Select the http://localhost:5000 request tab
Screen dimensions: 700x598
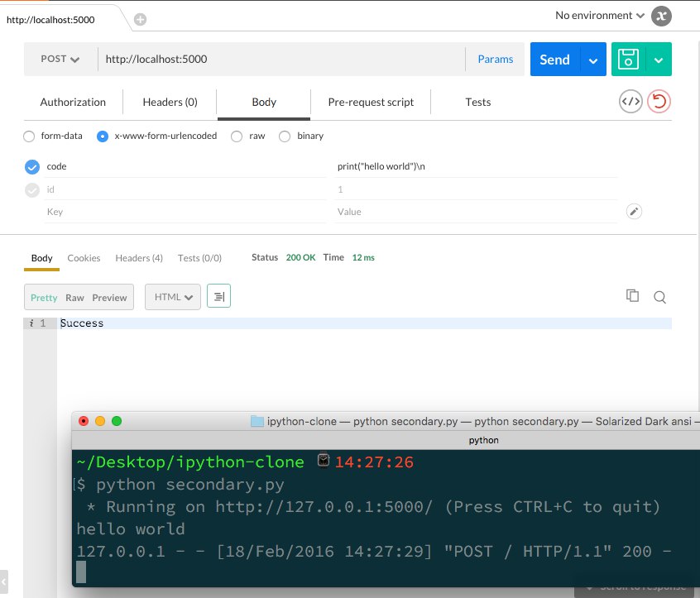point(50,20)
